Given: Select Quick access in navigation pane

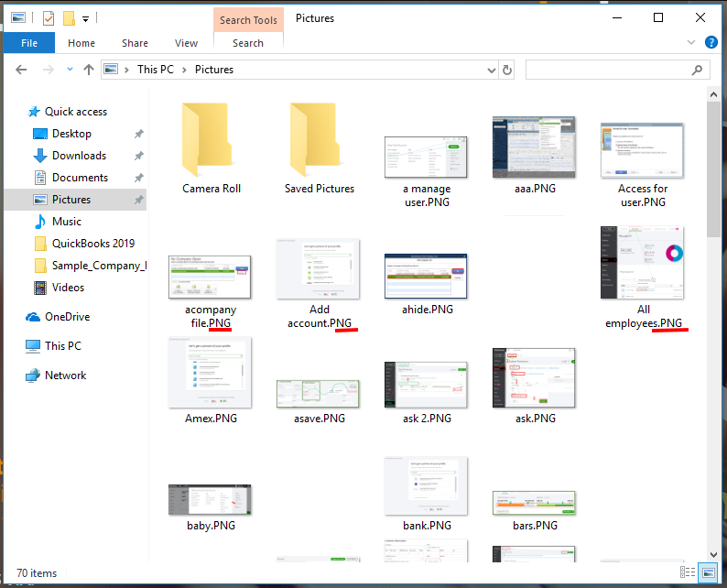Looking at the screenshot, I should [x=76, y=112].
